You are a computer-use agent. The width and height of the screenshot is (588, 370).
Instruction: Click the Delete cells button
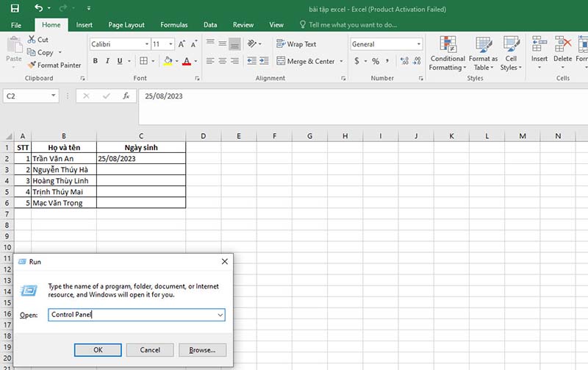click(x=562, y=52)
